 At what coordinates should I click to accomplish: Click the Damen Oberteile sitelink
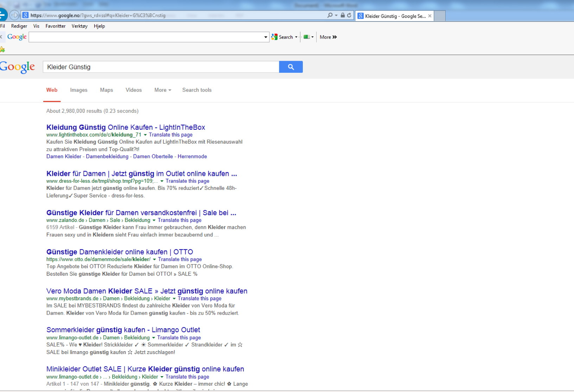(x=153, y=156)
